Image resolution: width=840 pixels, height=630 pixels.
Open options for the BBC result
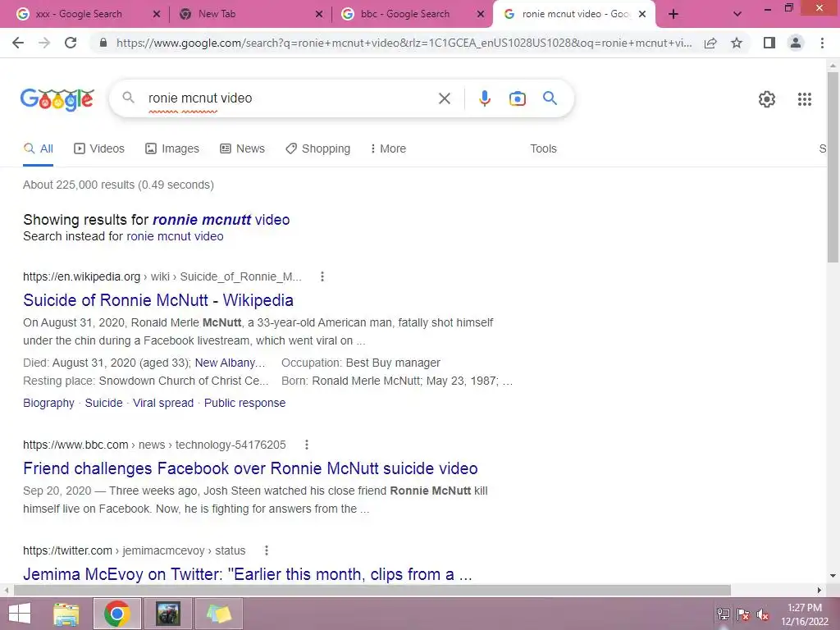click(x=307, y=445)
